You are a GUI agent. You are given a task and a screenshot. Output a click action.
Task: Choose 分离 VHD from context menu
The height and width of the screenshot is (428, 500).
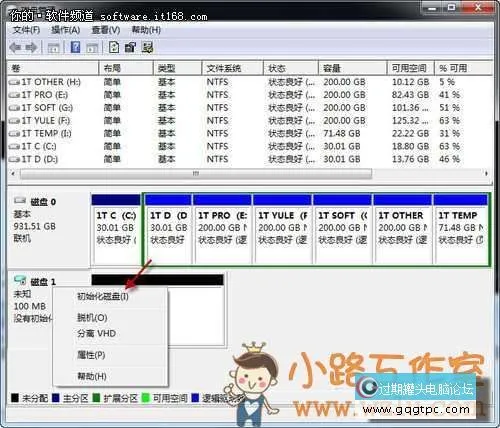(x=96, y=333)
